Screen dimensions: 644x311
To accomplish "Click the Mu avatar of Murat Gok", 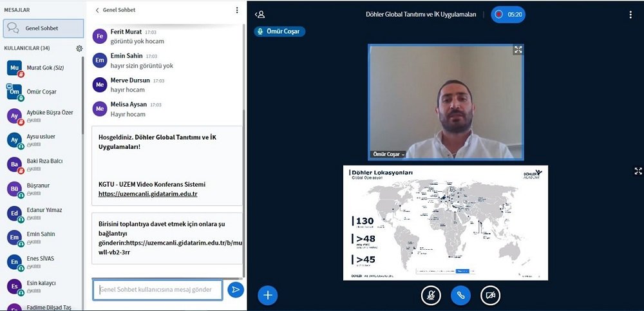I will 14,68.
